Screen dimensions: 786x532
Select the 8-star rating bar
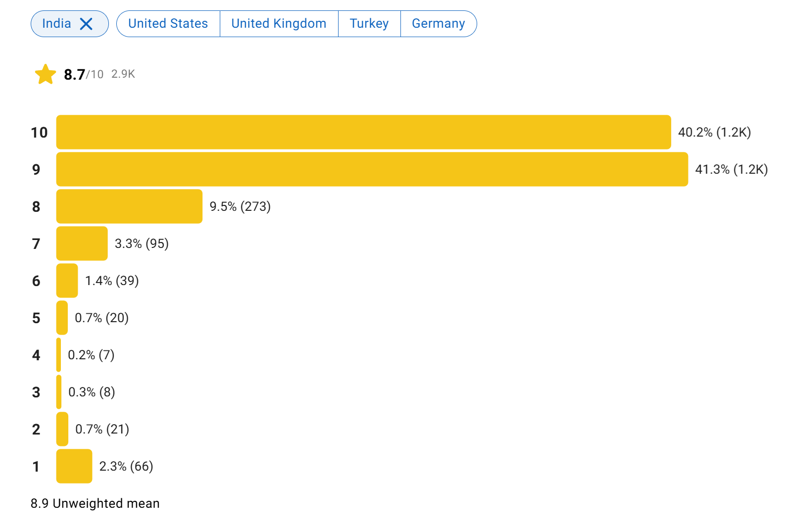(x=129, y=206)
